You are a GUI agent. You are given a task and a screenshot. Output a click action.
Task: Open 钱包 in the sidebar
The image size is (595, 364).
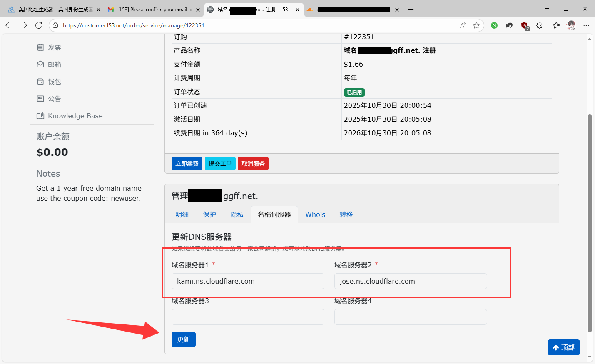pos(54,82)
